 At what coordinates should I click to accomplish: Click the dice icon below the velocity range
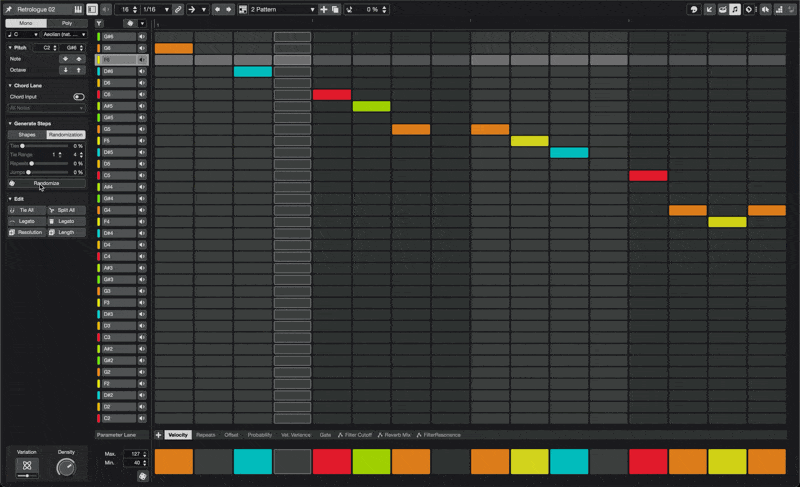pyautogui.click(x=143, y=476)
